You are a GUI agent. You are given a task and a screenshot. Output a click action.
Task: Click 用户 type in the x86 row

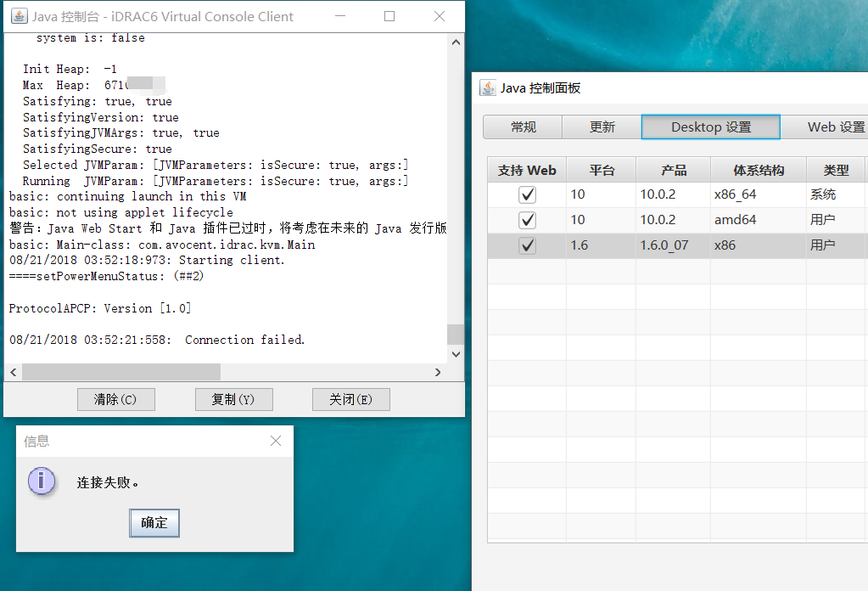[x=836, y=245]
